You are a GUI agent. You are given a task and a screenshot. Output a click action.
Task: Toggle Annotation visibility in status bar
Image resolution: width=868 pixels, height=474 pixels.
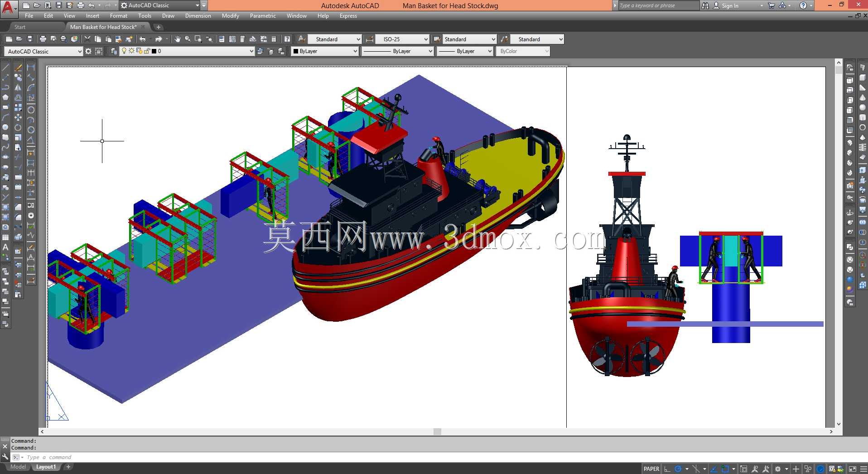755,469
